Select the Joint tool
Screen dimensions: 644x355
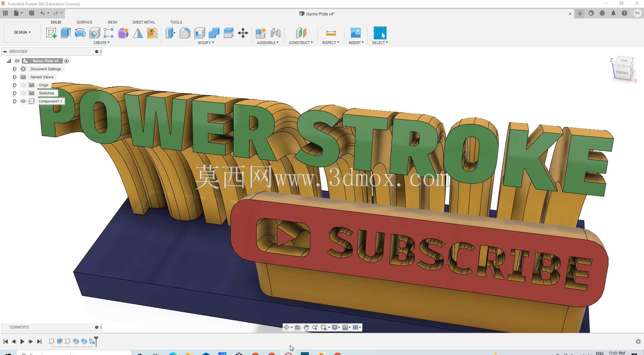(x=275, y=33)
